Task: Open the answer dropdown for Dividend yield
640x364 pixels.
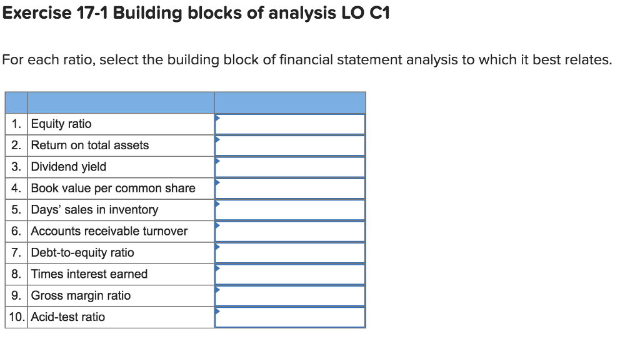Action: point(290,167)
